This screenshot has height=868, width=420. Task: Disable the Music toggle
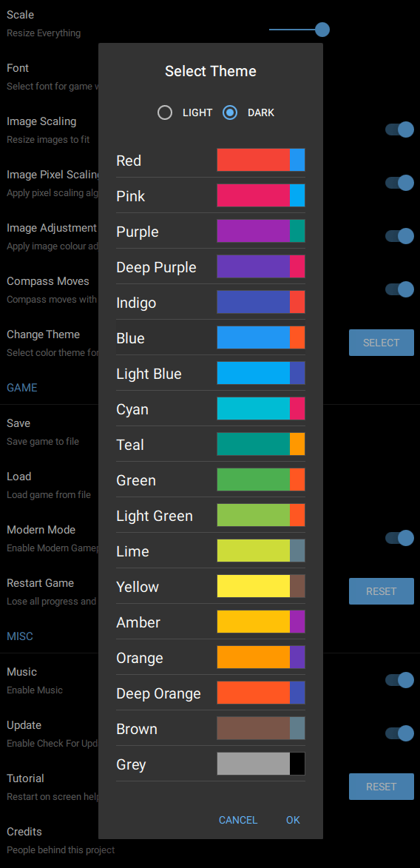click(x=400, y=680)
